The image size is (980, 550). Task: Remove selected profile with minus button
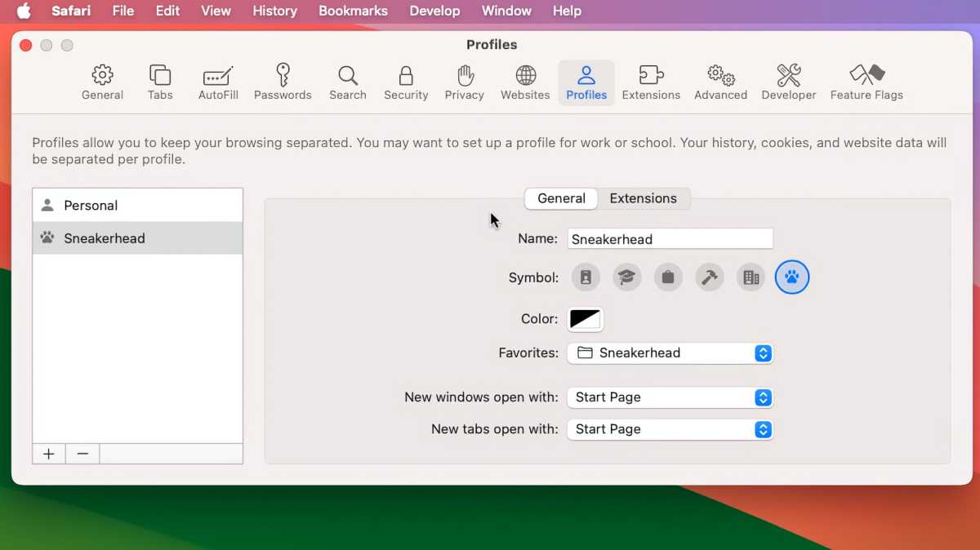click(x=82, y=454)
